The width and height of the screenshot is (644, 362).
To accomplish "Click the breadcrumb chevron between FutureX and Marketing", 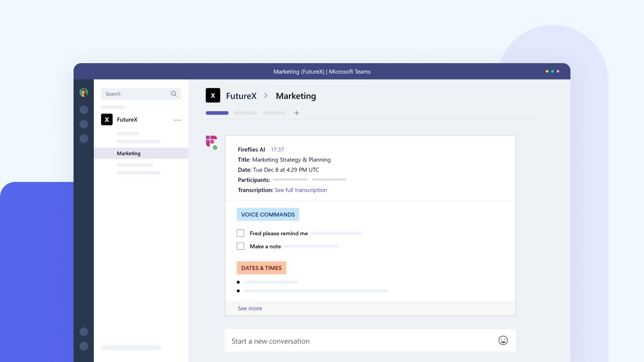I will 266,96.
